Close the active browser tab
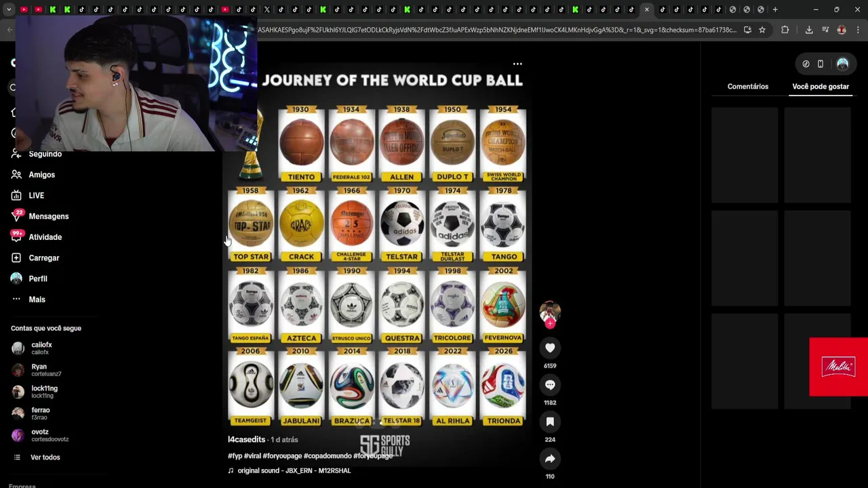The image size is (868, 488). (x=647, y=9)
